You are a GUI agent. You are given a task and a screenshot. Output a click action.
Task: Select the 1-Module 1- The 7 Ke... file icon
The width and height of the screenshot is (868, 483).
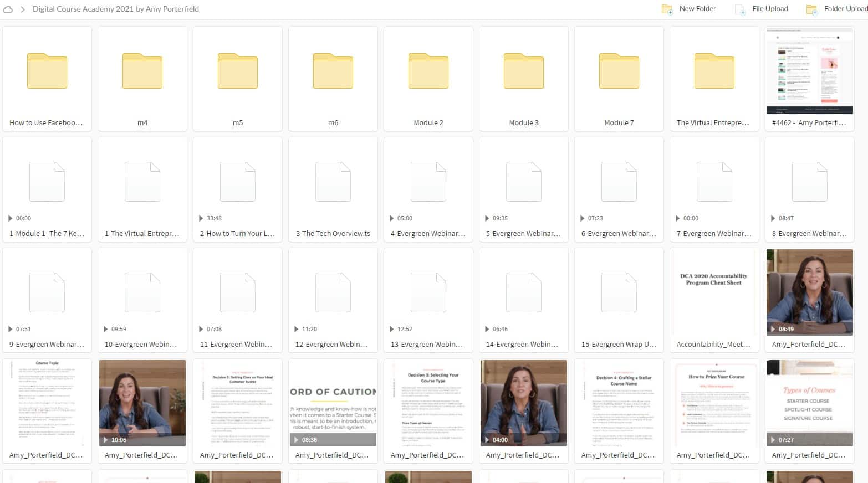pos(47,182)
